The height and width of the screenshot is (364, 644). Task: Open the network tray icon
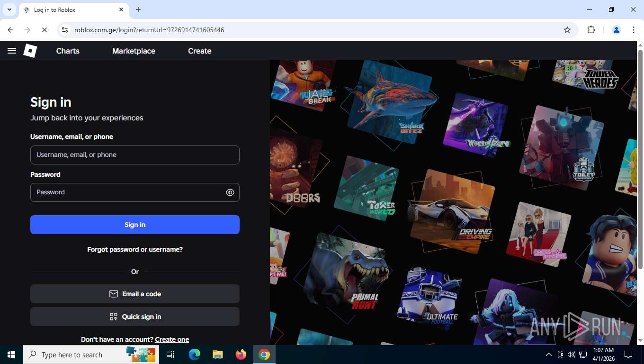[x=583, y=355]
